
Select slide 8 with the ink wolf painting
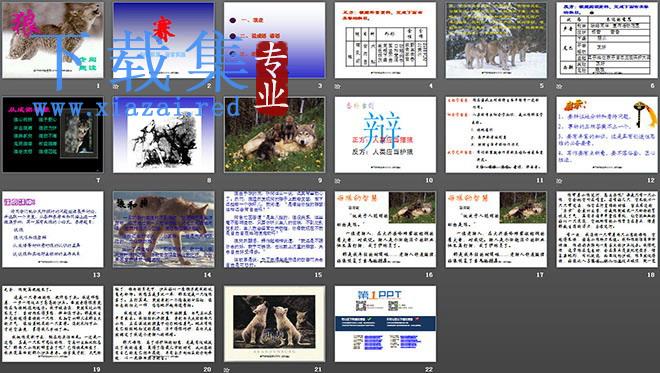pyautogui.click(x=163, y=135)
